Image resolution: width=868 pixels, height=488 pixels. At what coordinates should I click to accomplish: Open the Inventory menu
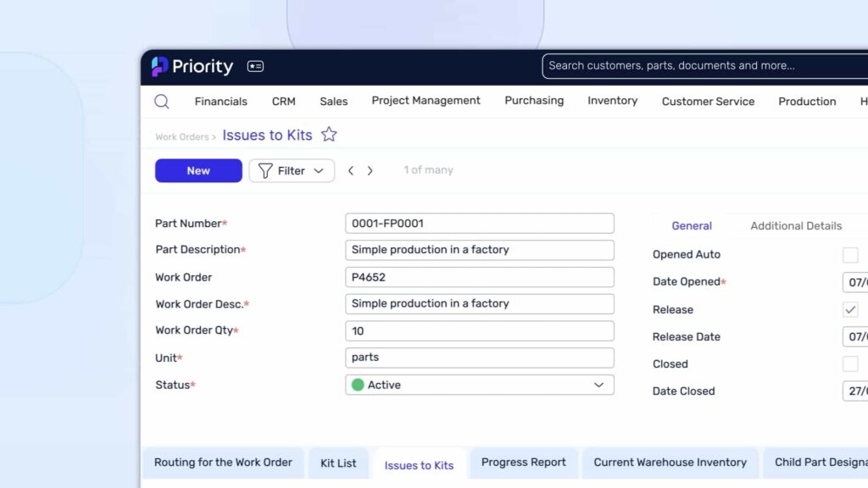coord(612,101)
